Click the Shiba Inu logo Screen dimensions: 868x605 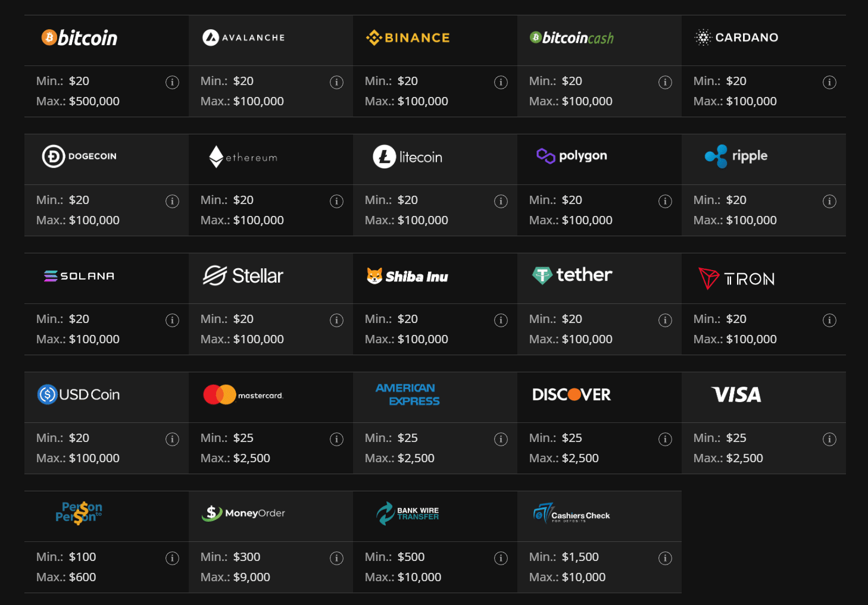click(x=407, y=275)
